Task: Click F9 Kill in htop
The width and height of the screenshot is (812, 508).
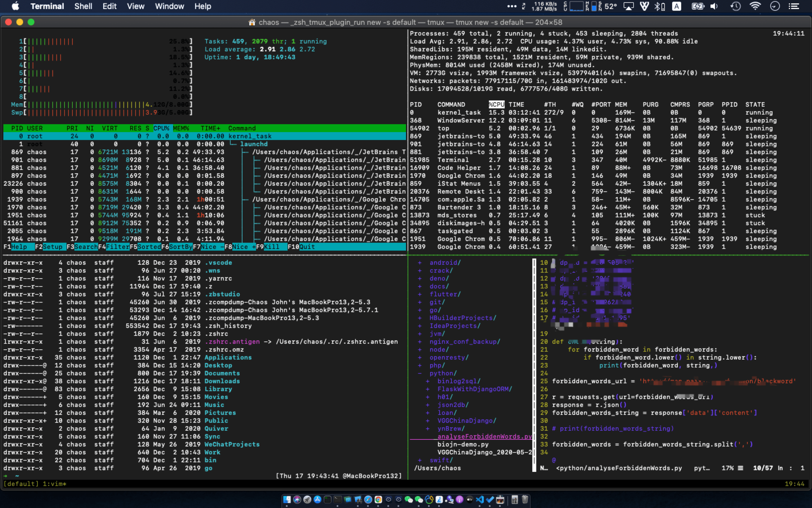Action: coord(272,247)
